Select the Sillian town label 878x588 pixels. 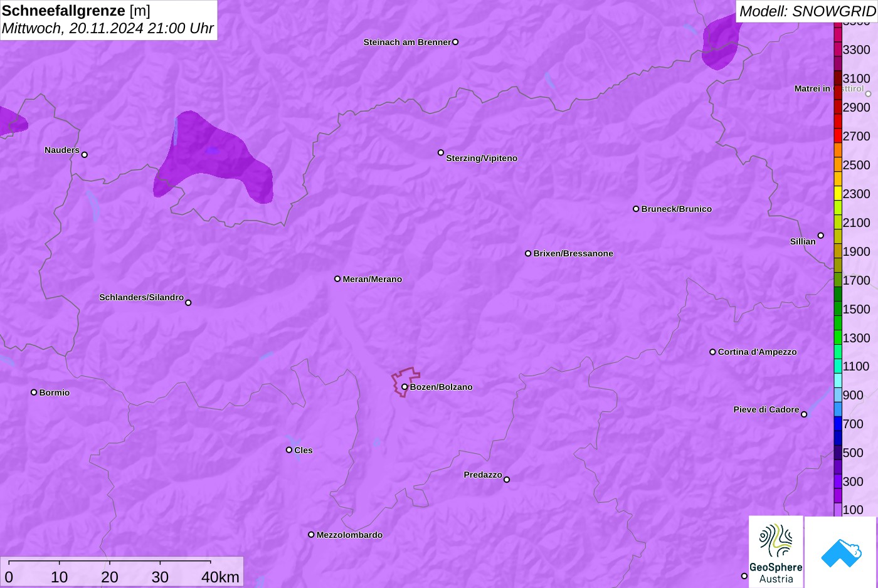coord(803,241)
